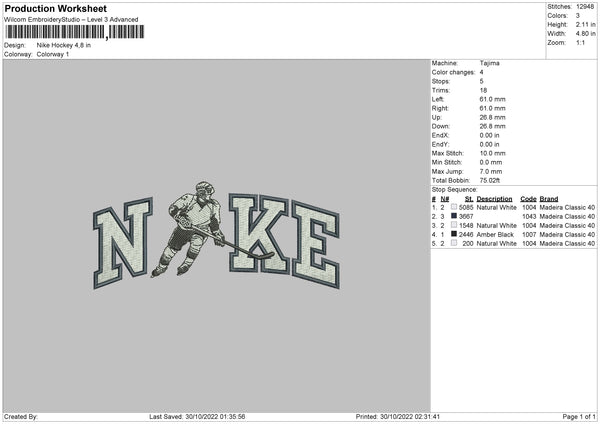The width and height of the screenshot is (600, 424).
Task: Click the design name Nike Hockey 4,8 in
Action: pos(64,45)
